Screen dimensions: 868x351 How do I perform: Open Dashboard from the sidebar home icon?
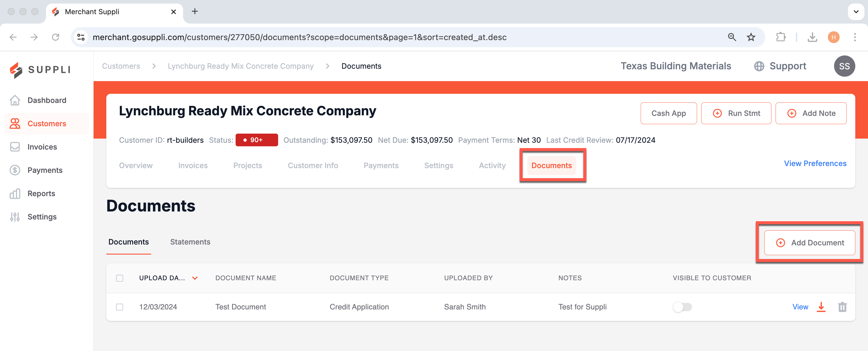click(15, 100)
